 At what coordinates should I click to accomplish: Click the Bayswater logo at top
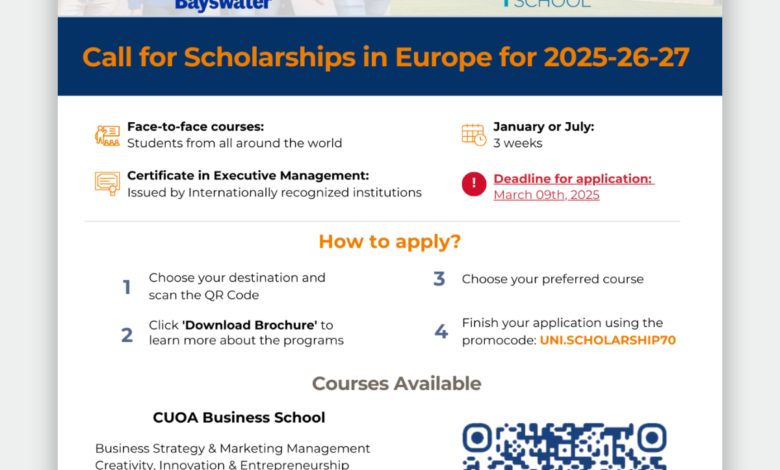click(x=223, y=5)
